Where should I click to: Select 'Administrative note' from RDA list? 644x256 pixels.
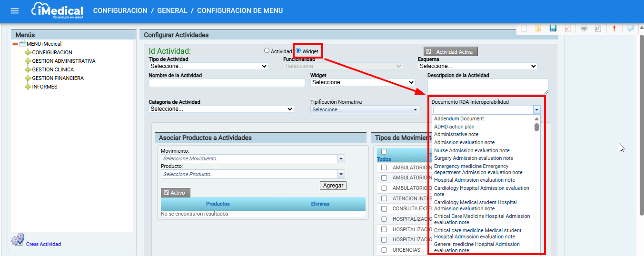[456, 135]
